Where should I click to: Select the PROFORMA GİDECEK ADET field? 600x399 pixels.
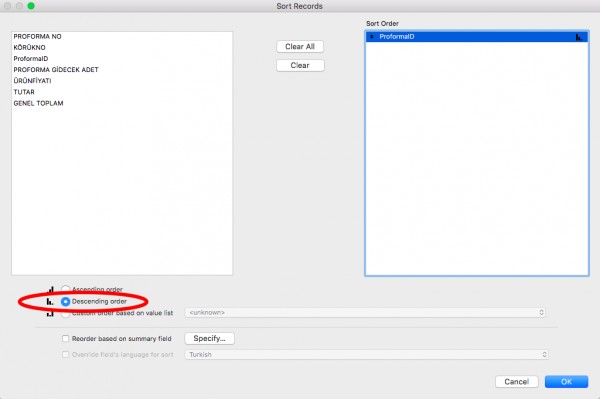56,70
